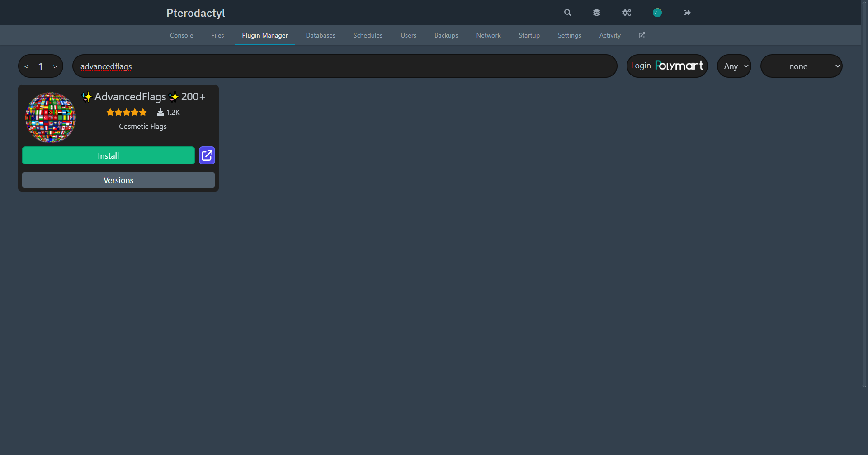Click the AdvancedFlags globe plugin icon
Screen dimensions: 868x455
coord(50,117)
